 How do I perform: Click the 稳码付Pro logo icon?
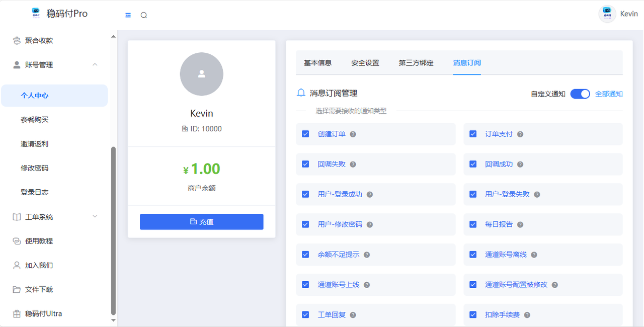pyautogui.click(x=36, y=14)
